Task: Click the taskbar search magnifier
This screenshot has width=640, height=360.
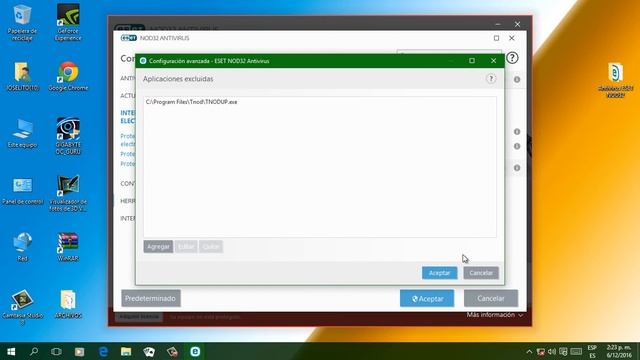Action: 34,351
